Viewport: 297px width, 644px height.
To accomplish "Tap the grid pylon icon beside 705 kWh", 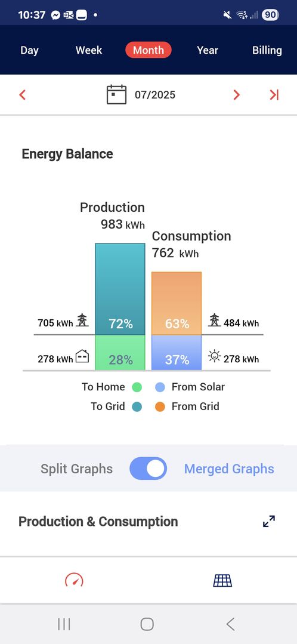I will pyautogui.click(x=82, y=320).
